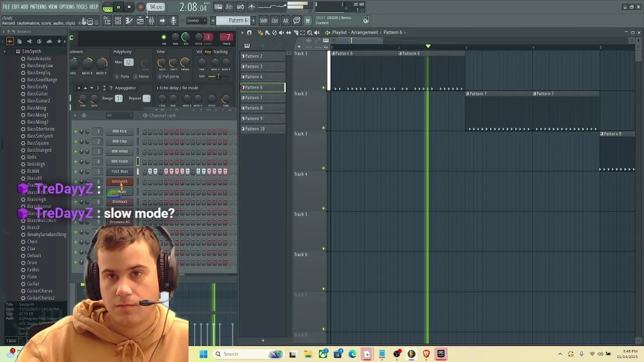The width and height of the screenshot is (644, 362).
Task: Stop playback with the stop button
Action: click(x=129, y=7)
